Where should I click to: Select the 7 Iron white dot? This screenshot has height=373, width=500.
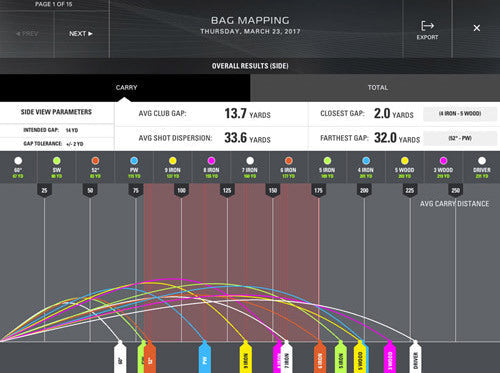250,161
